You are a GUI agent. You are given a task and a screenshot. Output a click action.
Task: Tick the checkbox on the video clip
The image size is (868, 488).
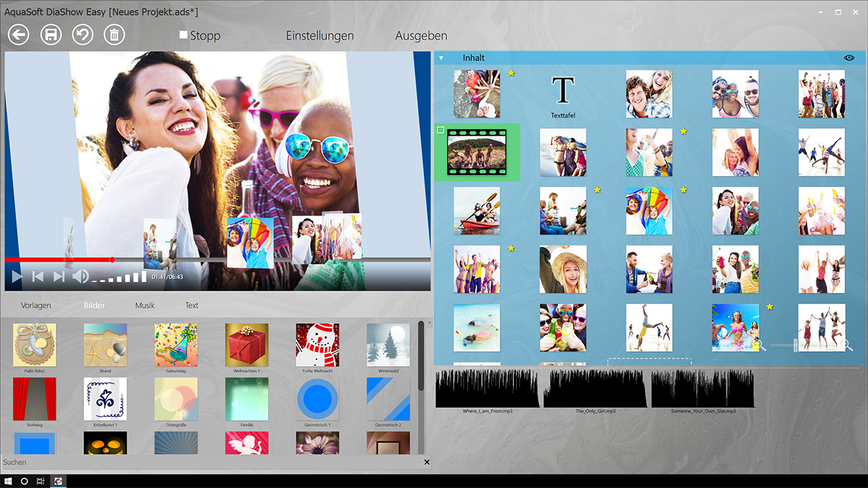pyautogui.click(x=441, y=130)
